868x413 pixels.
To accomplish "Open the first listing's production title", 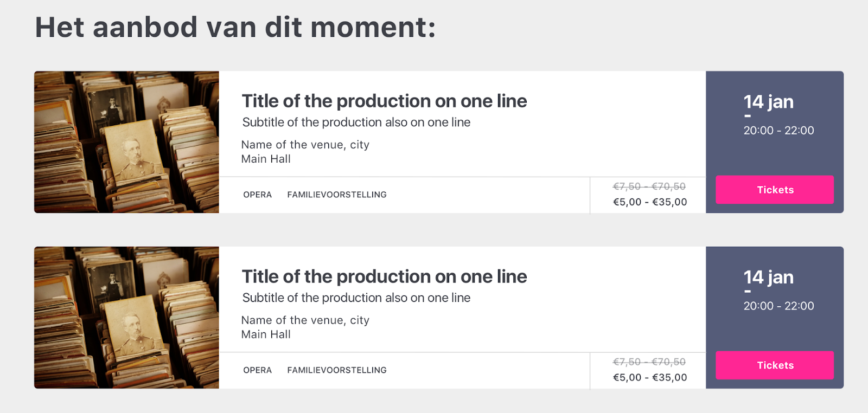I will (384, 101).
